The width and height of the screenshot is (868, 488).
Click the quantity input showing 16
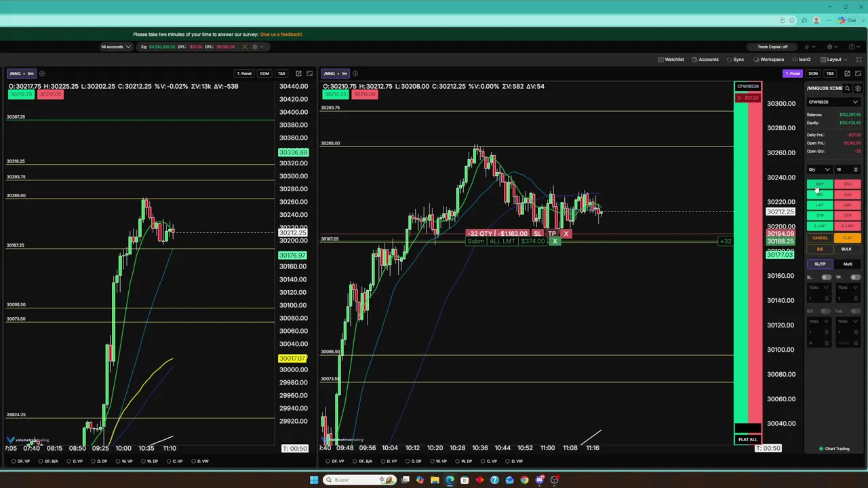[844, 169]
